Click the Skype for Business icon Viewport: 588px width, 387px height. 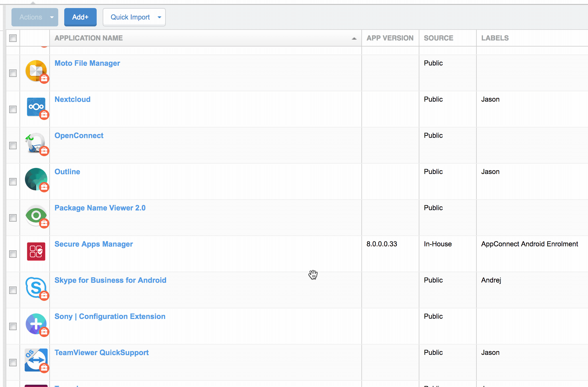click(x=36, y=287)
